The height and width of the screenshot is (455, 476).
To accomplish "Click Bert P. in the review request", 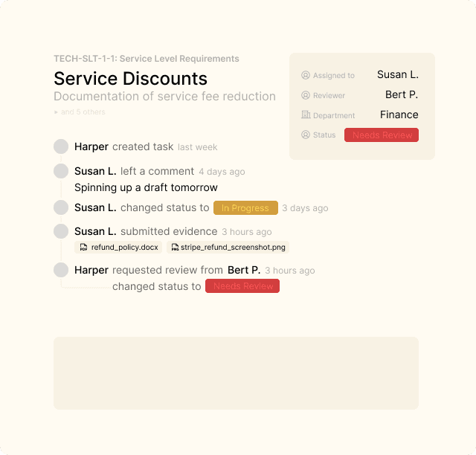I will pos(243,270).
